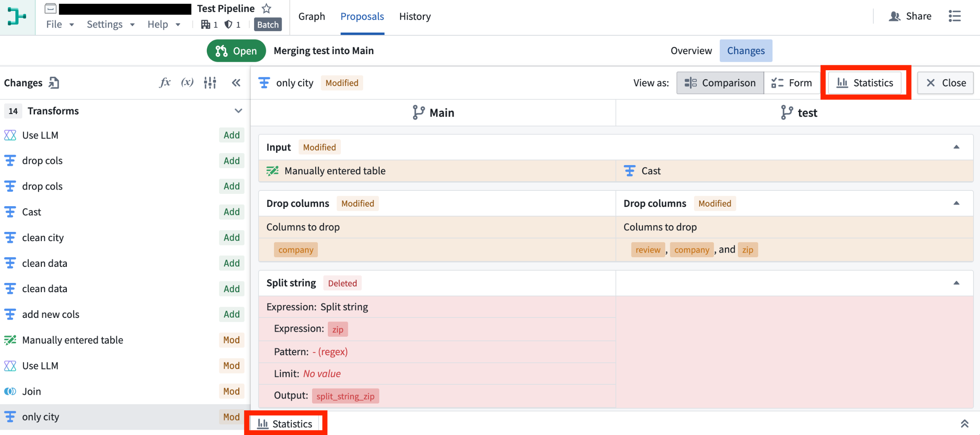Add the Cast transform
The height and width of the screenshot is (435, 980).
point(231,212)
